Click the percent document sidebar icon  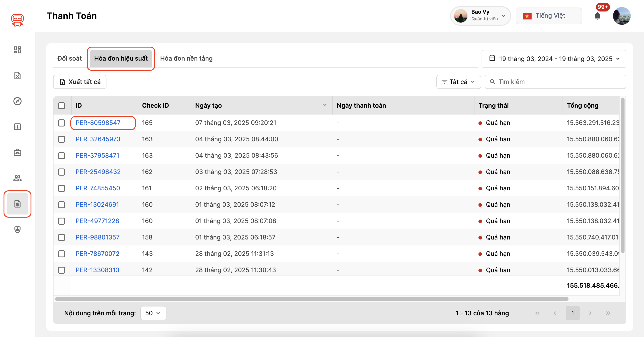(x=17, y=75)
